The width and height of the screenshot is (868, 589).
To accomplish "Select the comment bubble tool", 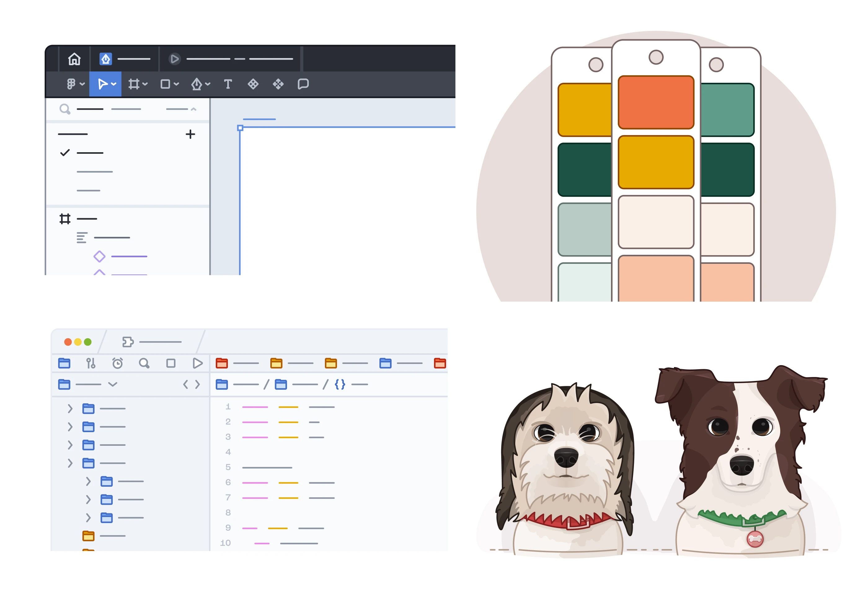I will point(303,84).
